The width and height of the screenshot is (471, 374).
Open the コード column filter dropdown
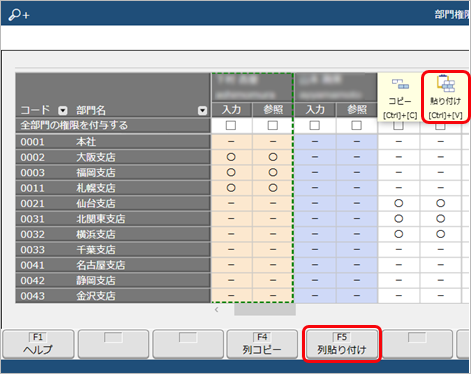(x=63, y=110)
